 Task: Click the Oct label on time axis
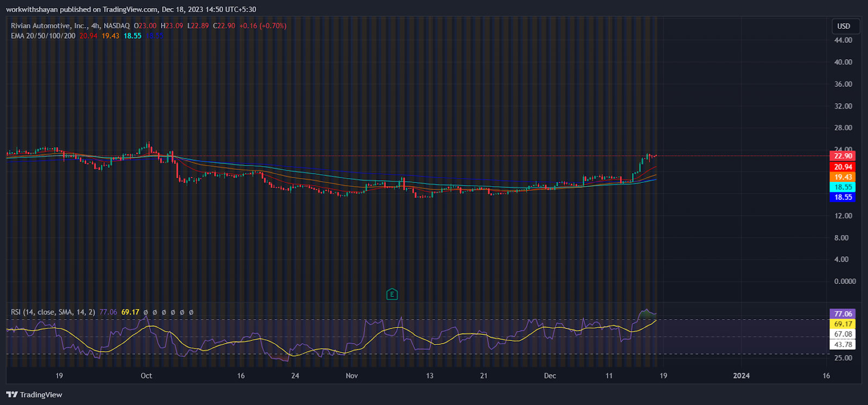pyautogui.click(x=146, y=376)
